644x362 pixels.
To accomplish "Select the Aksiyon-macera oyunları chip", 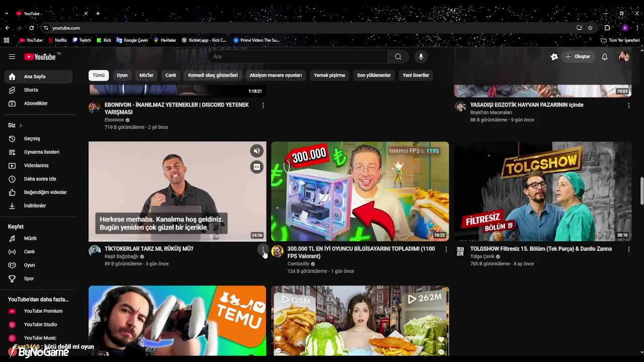I will (x=276, y=75).
